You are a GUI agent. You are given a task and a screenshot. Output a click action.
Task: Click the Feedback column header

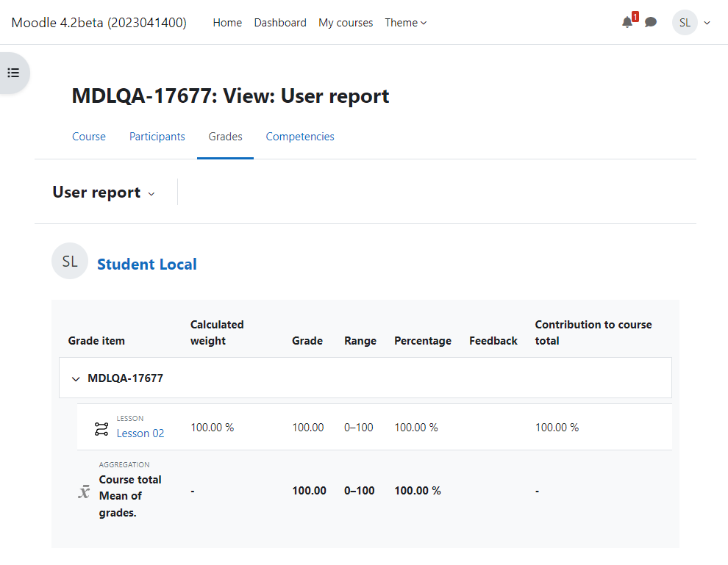(493, 340)
